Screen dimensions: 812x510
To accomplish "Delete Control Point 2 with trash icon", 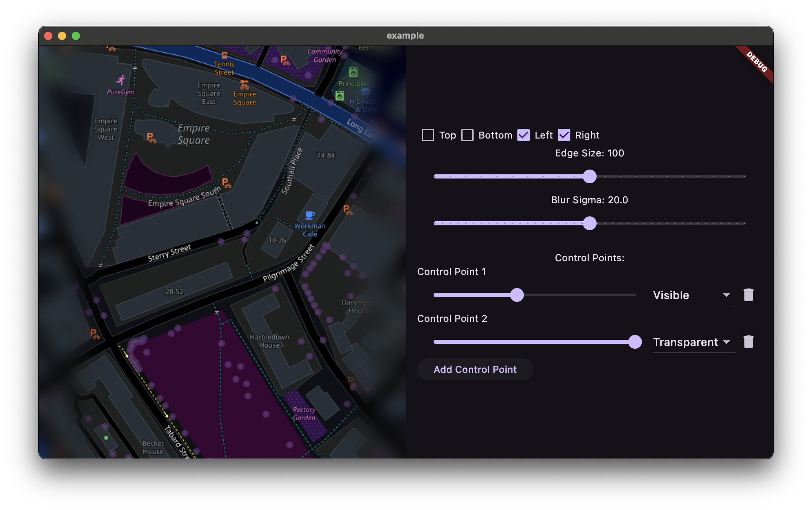I will [x=748, y=342].
